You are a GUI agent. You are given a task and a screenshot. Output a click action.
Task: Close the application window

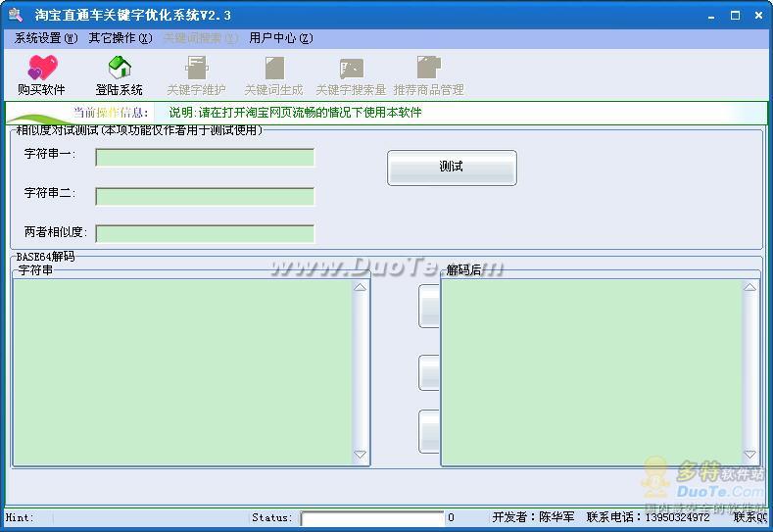coord(758,16)
